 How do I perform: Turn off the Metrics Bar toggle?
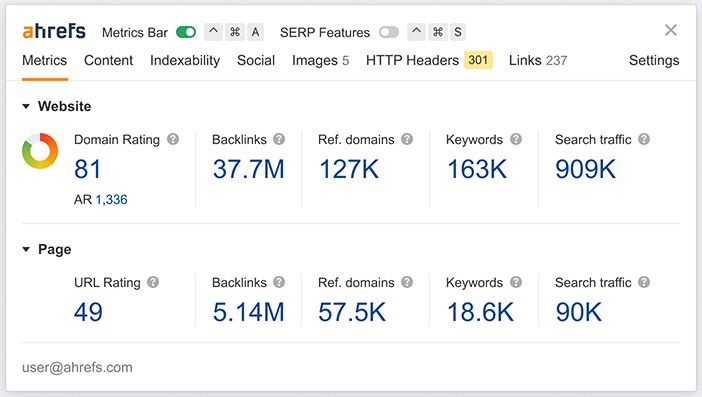[186, 32]
